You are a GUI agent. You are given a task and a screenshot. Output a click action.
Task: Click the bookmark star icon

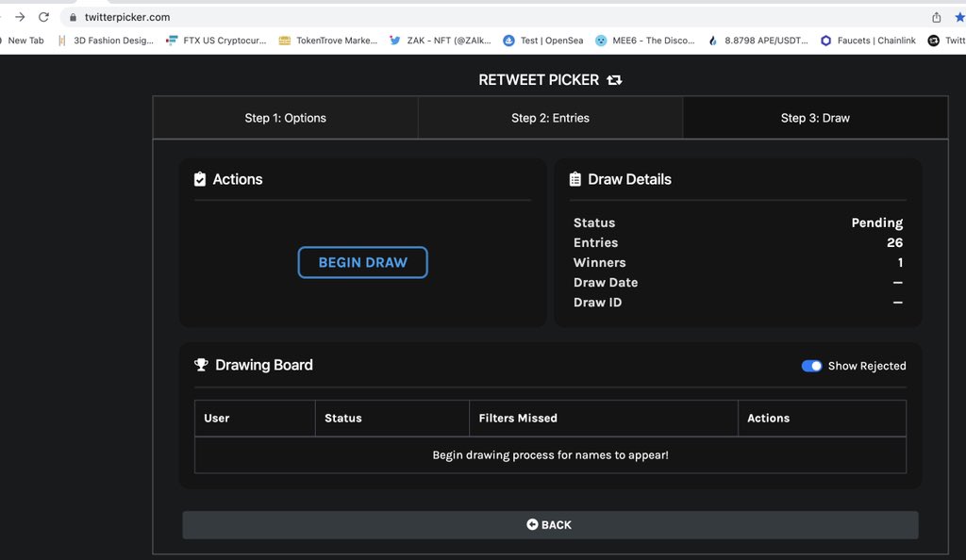pos(959,17)
